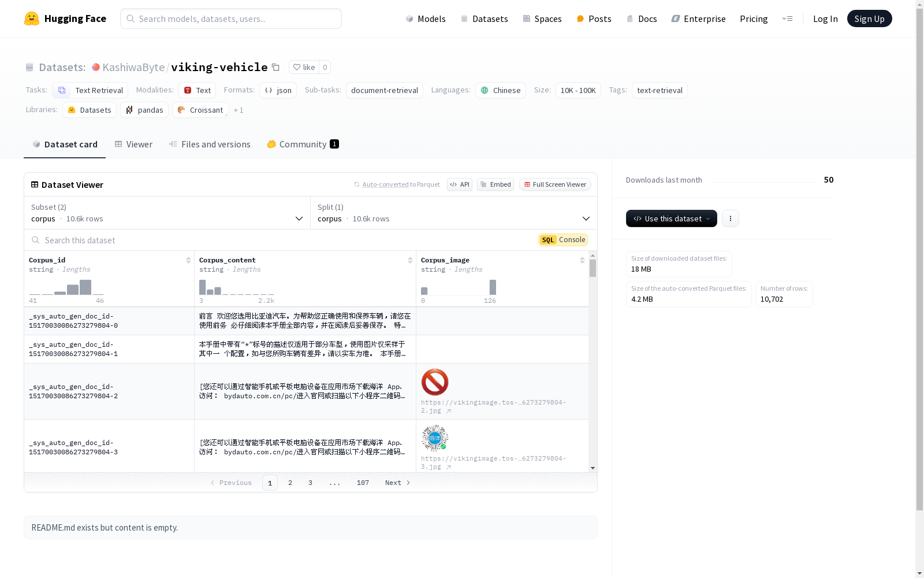Screen dimensions: 924x578
Task: Select the Chinese language tag
Action: [501, 90]
